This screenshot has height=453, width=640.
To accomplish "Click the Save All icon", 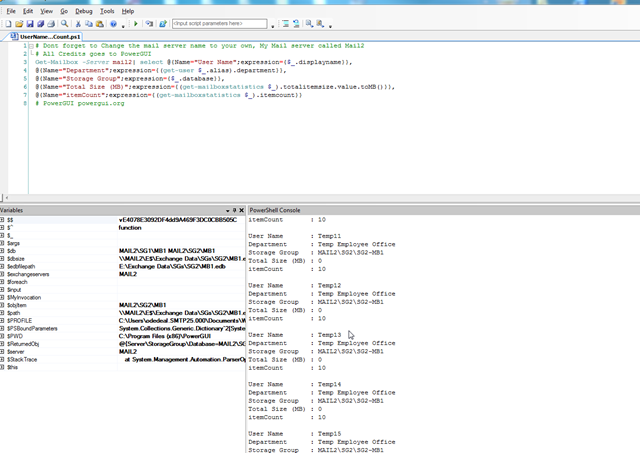I will (40, 24).
